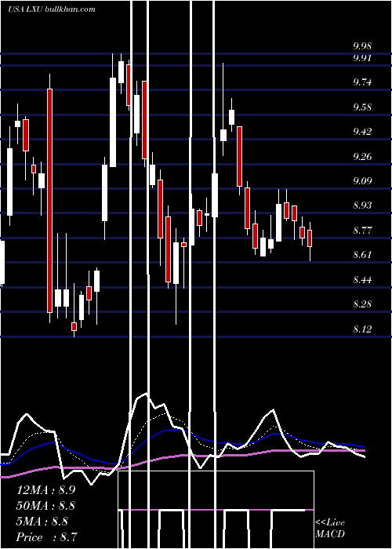The image size is (392, 549).
Task: Select the 9.42 price level label
Action: (x=362, y=132)
